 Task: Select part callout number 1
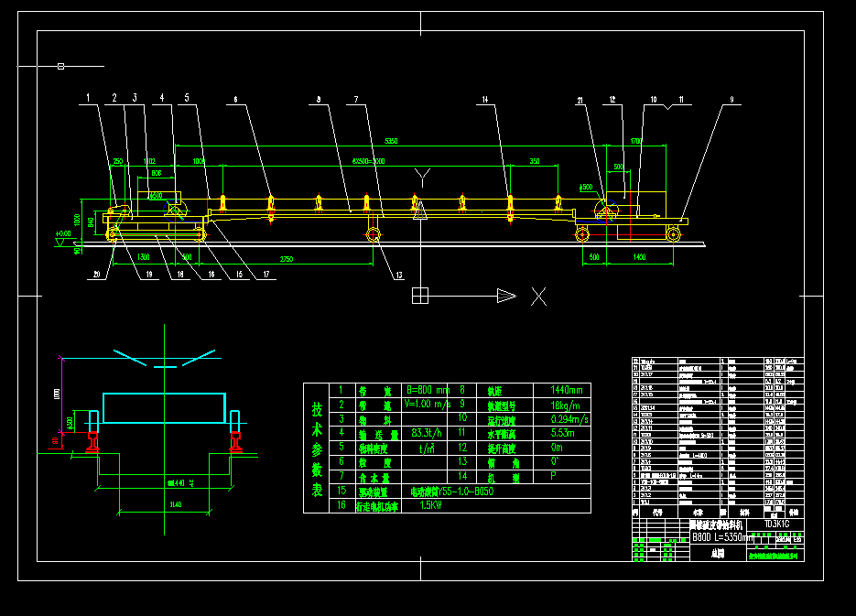pos(89,98)
